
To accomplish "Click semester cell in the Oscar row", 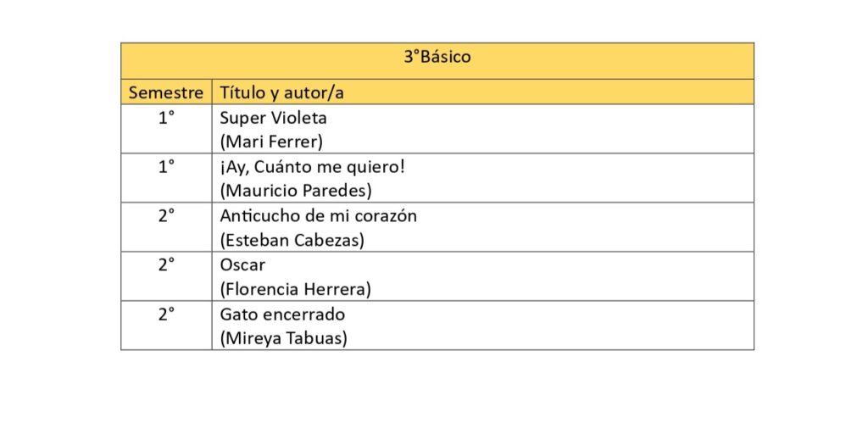I will click(x=166, y=265).
